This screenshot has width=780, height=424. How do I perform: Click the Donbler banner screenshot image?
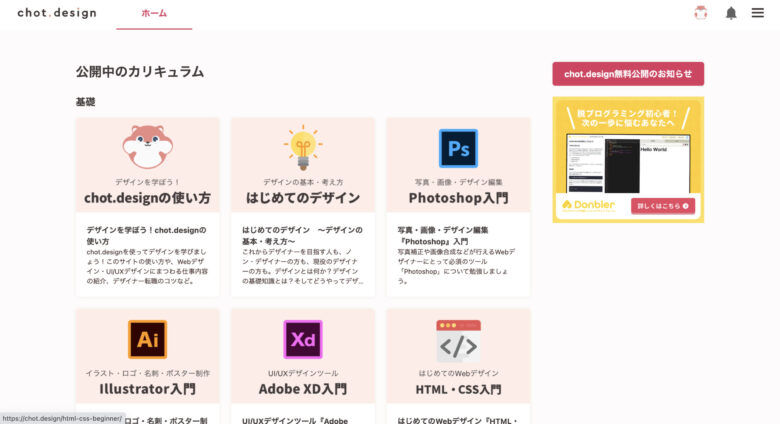pyautogui.click(x=628, y=163)
